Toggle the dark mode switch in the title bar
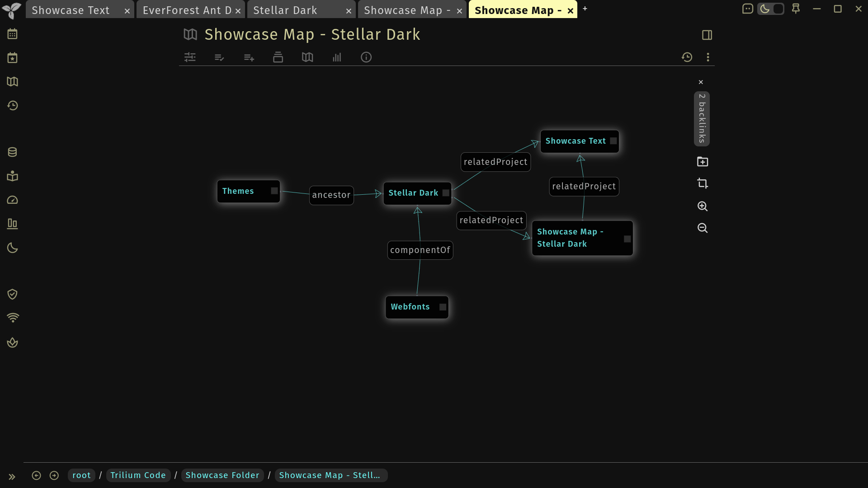 [771, 9]
